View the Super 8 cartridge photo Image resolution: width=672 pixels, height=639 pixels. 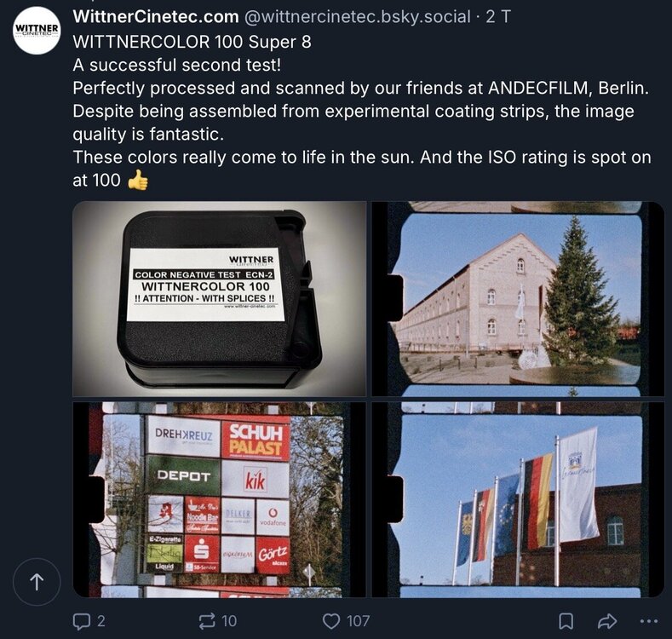click(x=220, y=299)
